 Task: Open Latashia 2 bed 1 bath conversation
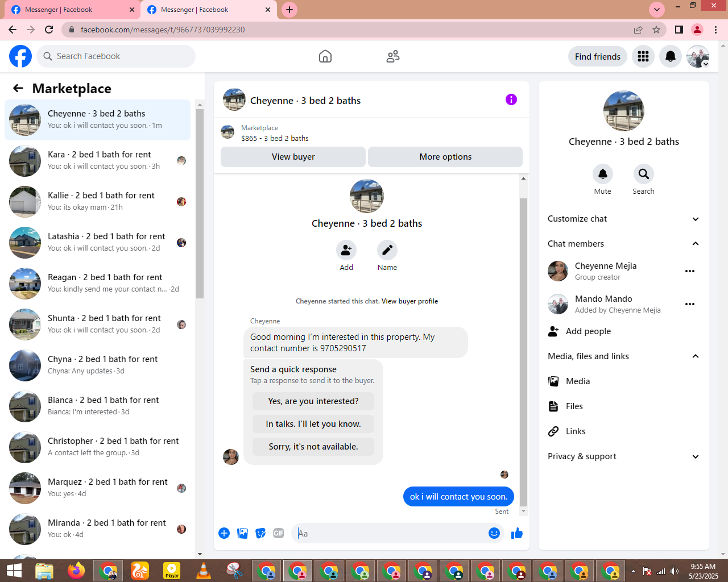(98, 243)
